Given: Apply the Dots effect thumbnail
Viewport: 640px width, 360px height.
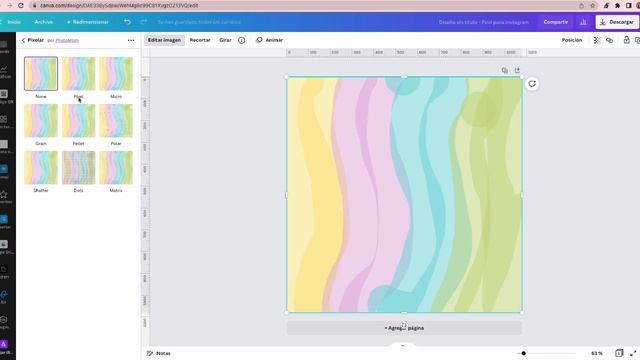Looking at the screenshot, I should click(78, 167).
